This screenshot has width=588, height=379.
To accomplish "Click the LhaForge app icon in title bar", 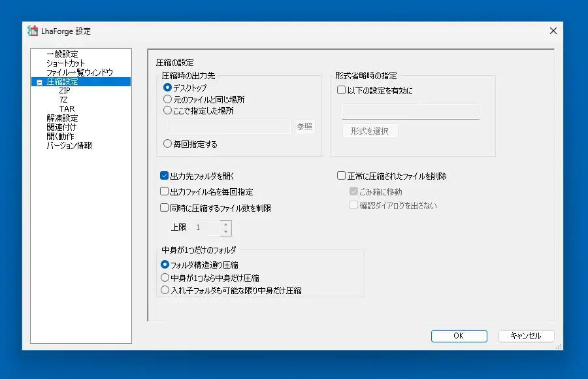I will 33,31.
